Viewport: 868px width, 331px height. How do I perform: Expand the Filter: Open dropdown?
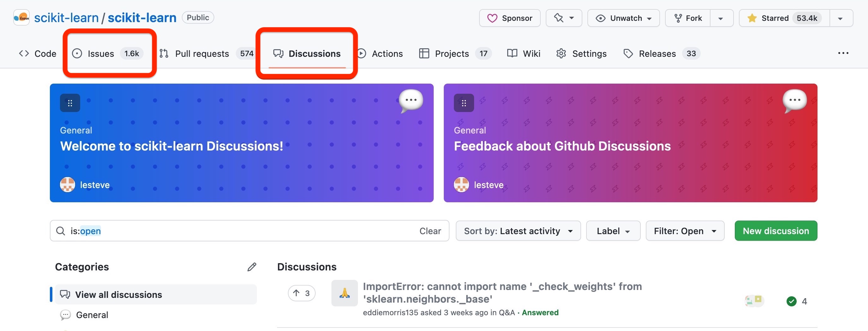(685, 231)
